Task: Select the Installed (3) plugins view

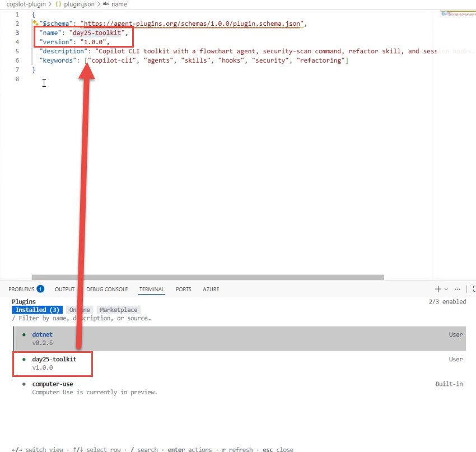Action: pos(38,310)
